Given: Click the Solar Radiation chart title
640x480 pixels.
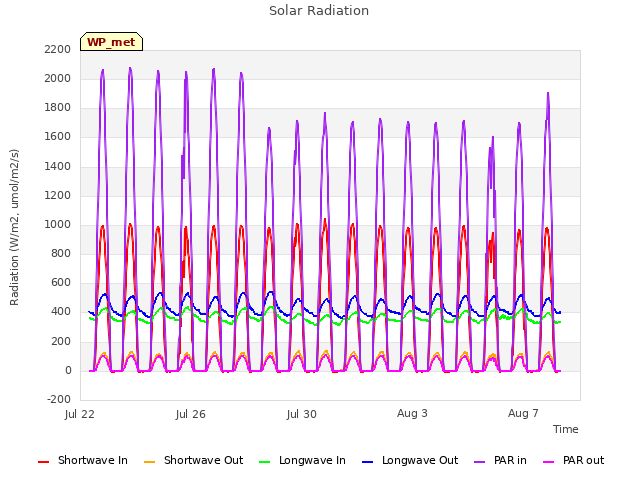Looking at the screenshot, I should [x=319, y=11].
